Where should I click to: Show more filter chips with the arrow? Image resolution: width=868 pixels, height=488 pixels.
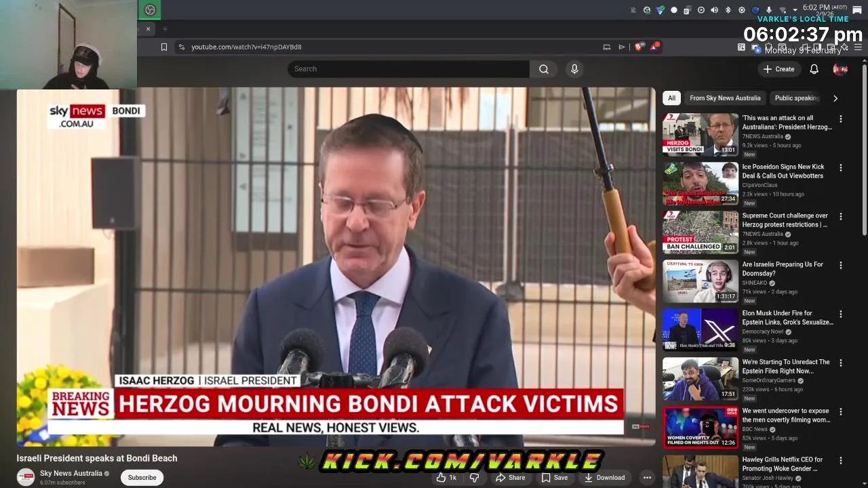[835, 98]
